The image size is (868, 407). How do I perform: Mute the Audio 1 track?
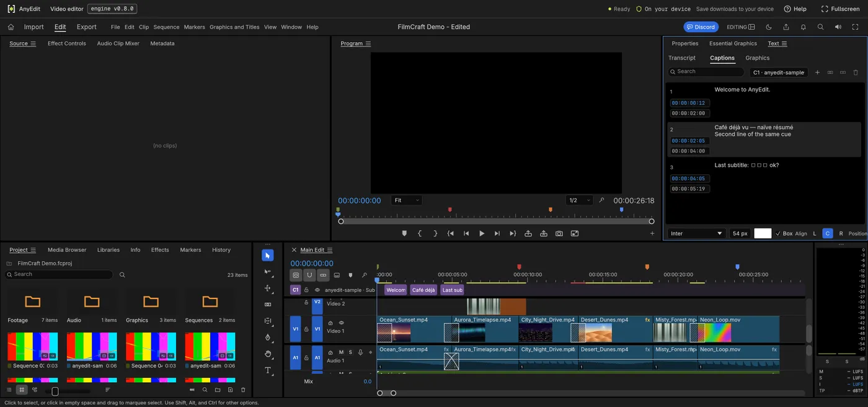coord(341,352)
